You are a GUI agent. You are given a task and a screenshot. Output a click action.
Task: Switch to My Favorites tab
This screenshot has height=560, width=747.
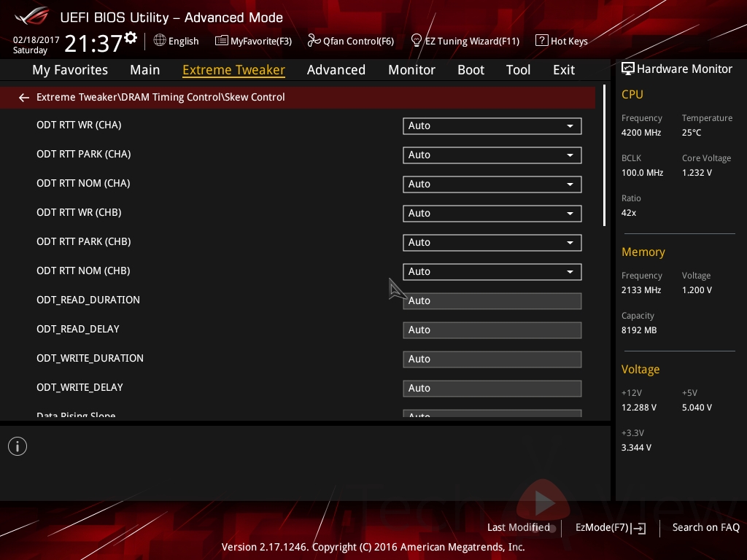70,70
